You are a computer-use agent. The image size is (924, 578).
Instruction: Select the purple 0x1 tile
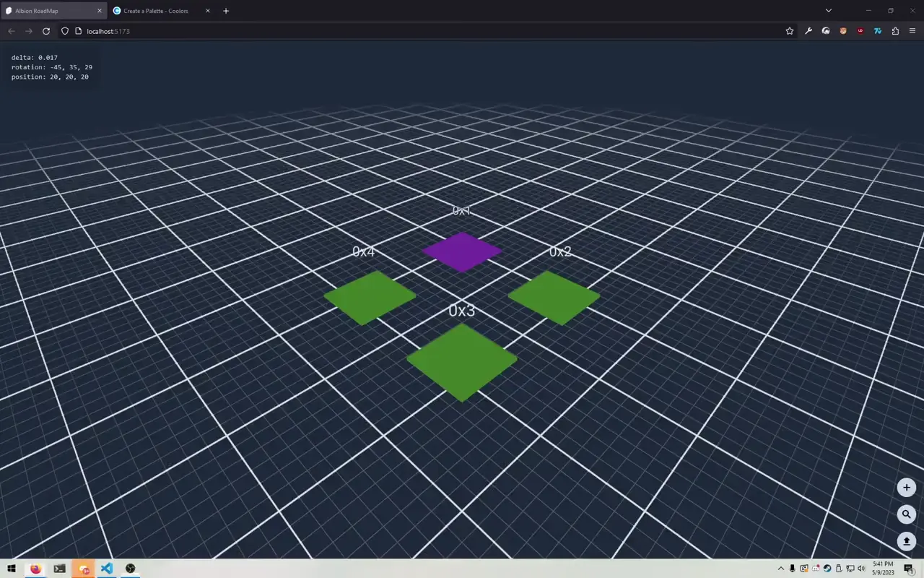point(462,251)
